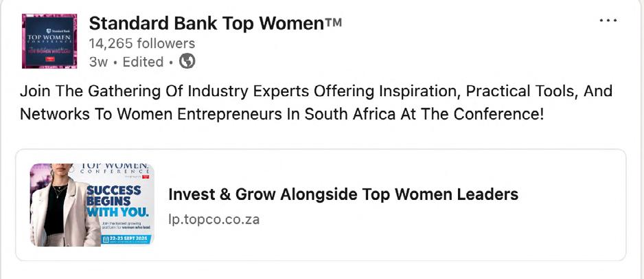Open the Standard Bank Top Women page name
The image size is (644, 279).
206,23
